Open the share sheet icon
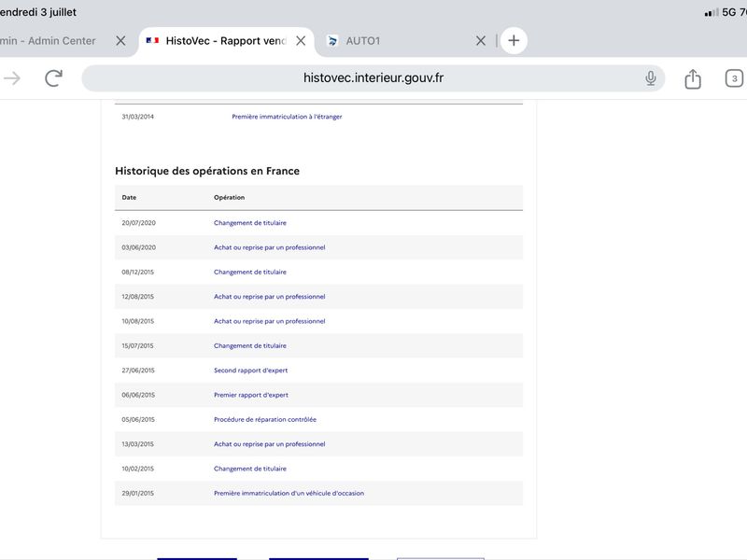 (x=693, y=78)
